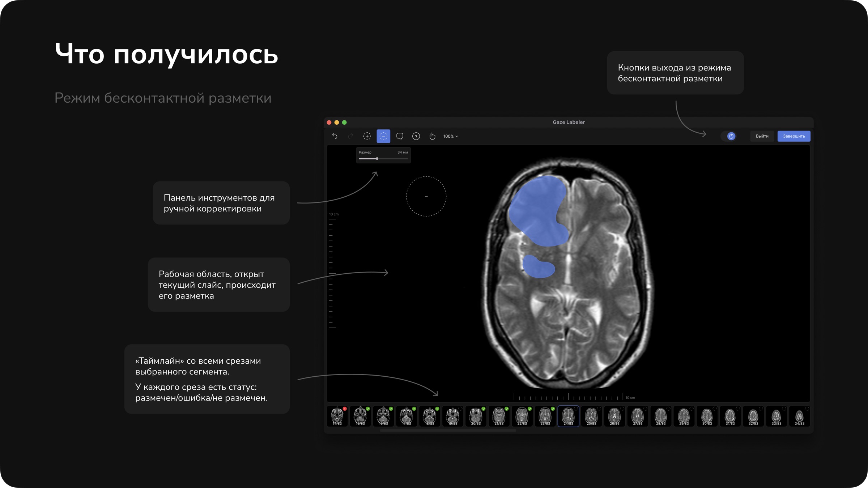Select the add-region brush tool
Viewport: 868px width, 488px height.
point(367,136)
